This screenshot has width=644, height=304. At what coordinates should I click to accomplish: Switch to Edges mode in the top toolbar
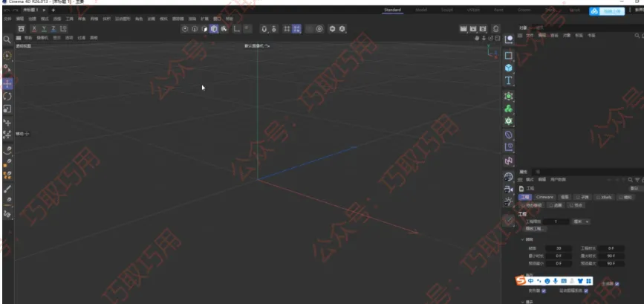[195, 29]
